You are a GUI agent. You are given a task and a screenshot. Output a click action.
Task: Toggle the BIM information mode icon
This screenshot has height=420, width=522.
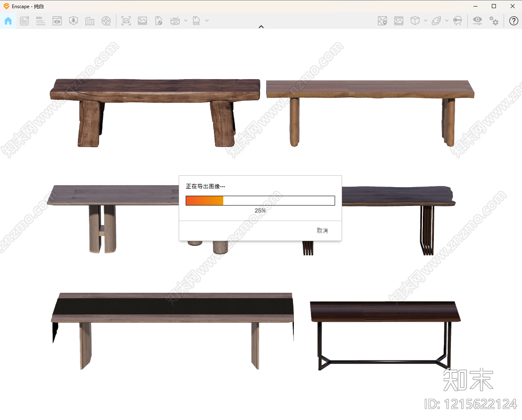[x=40, y=21]
